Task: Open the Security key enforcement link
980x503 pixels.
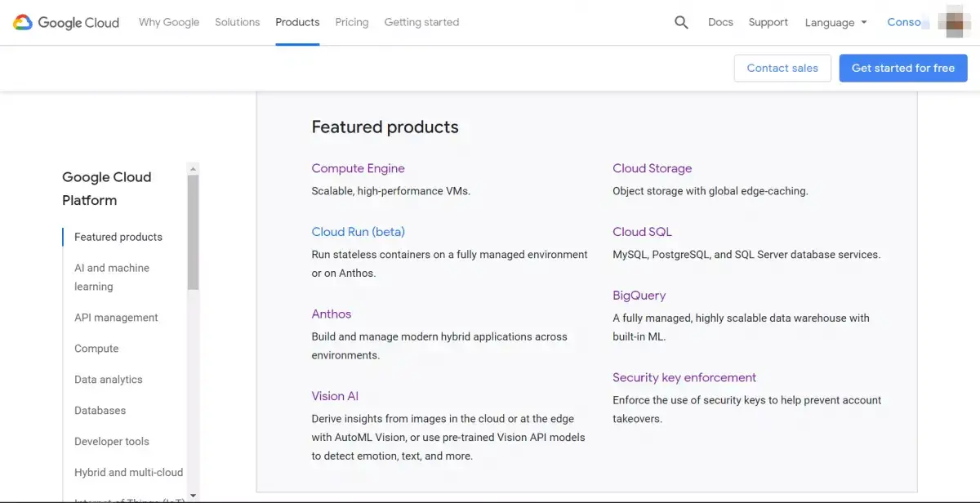Action: click(x=684, y=377)
